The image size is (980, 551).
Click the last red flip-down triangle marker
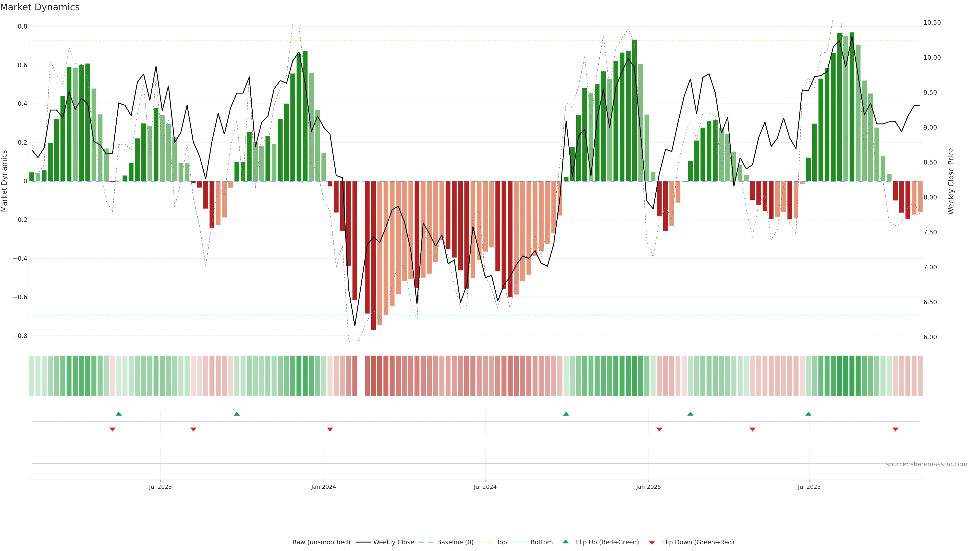click(896, 429)
